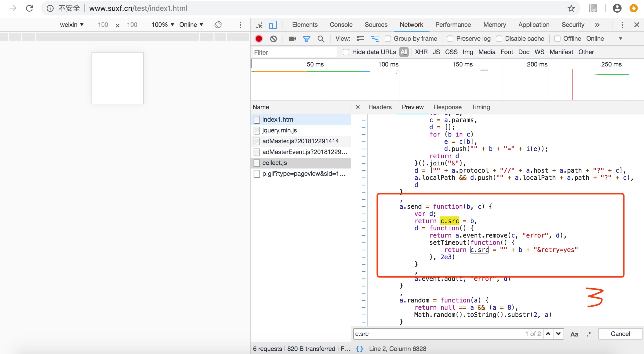
Task: Toggle the network filter funnel icon
Action: tap(307, 39)
